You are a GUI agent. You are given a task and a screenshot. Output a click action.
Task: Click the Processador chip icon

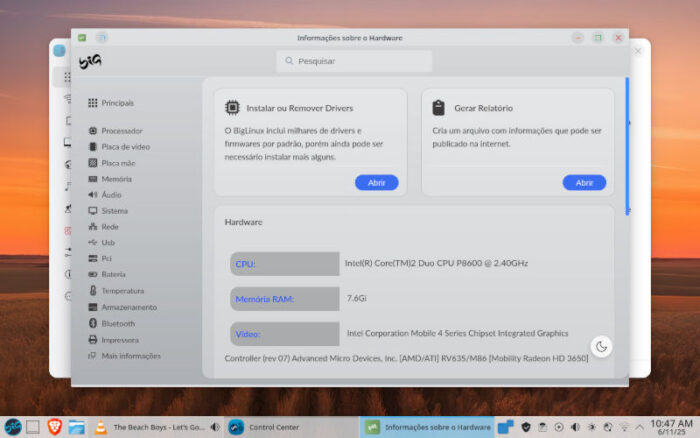(93, 131)
